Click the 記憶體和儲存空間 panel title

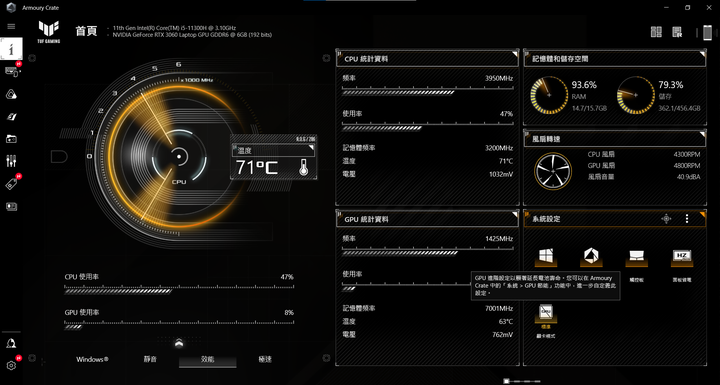[x=560, y=59]
